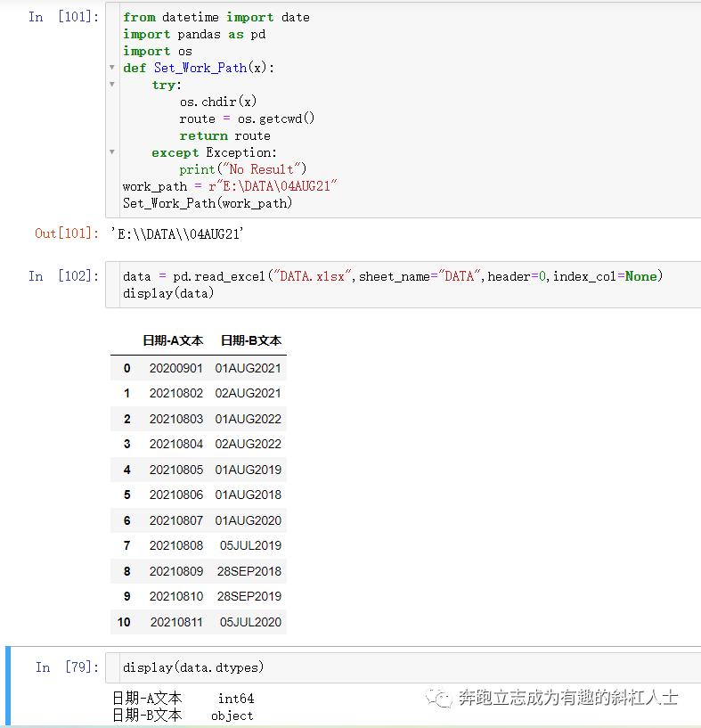Click cell 02AUG2021 in row 1
701x728 pixels.
[x=248, y=393]
